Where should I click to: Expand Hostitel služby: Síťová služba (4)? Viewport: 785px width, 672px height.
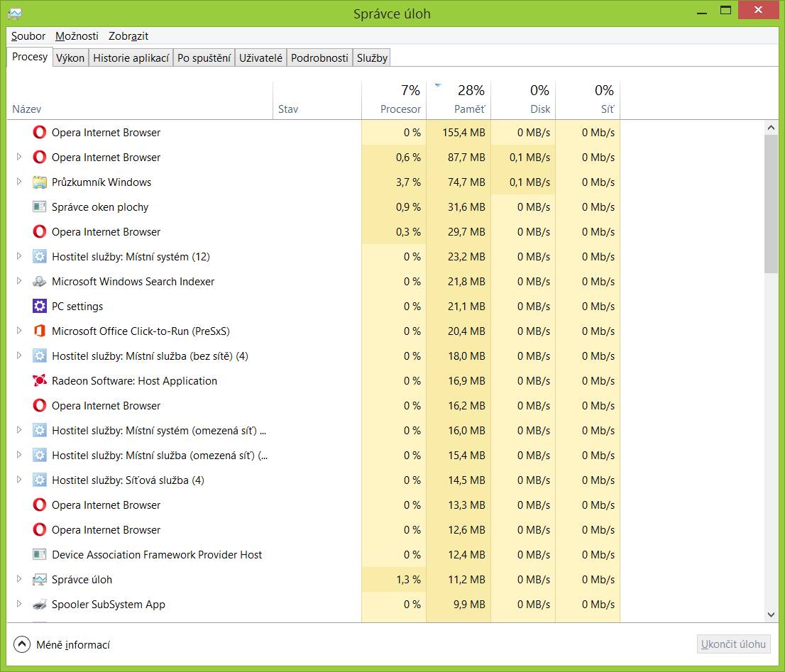19,480
